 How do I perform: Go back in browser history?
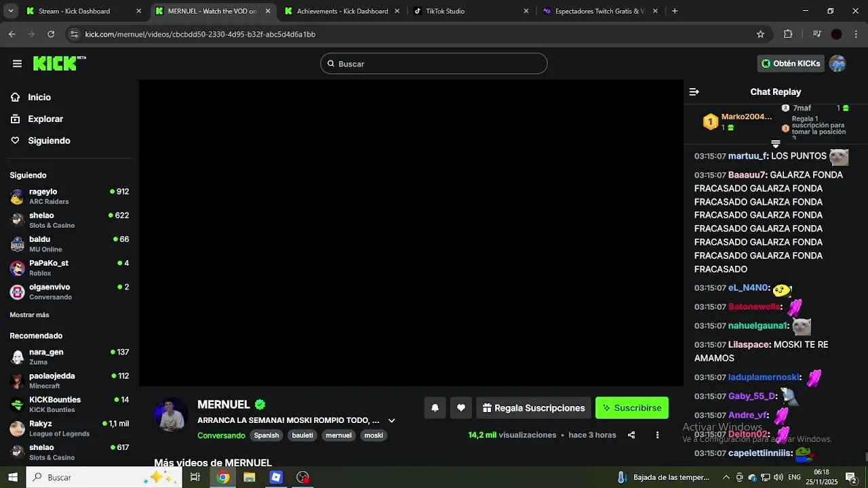point(12,34)
